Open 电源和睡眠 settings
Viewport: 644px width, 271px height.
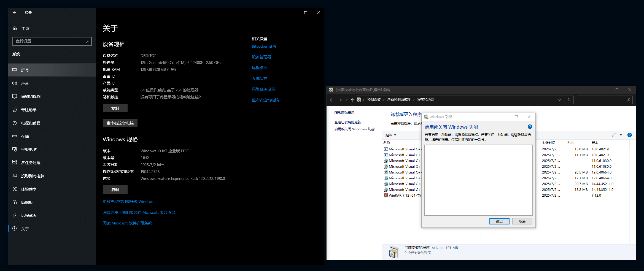click(52, 123)
